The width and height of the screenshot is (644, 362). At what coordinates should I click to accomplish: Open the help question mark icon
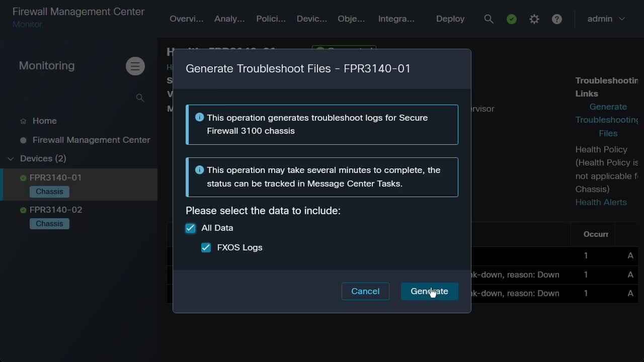coord(557,19)
